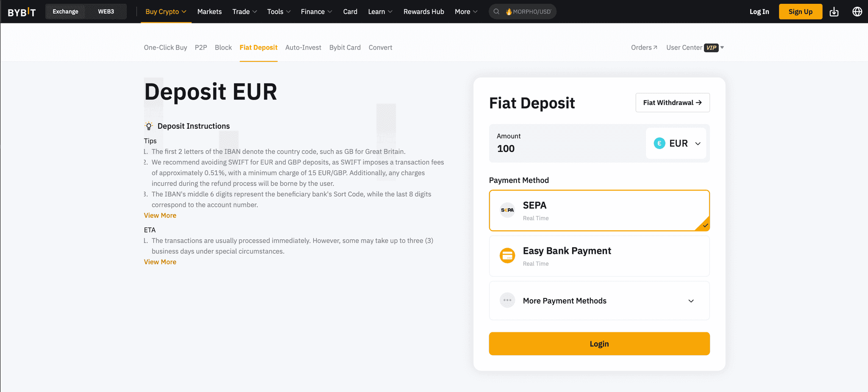
Task: Click the SEPA payment method icon
Action: pos(507,210)
